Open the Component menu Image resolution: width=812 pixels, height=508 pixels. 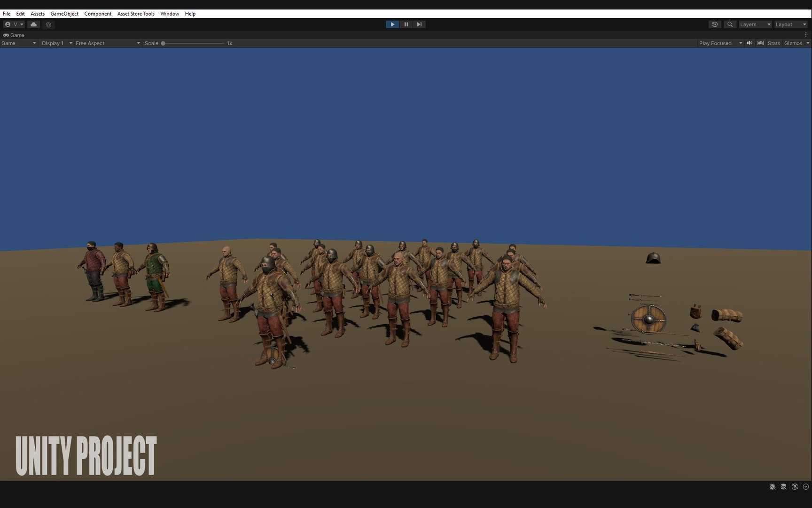click(98, 14)
